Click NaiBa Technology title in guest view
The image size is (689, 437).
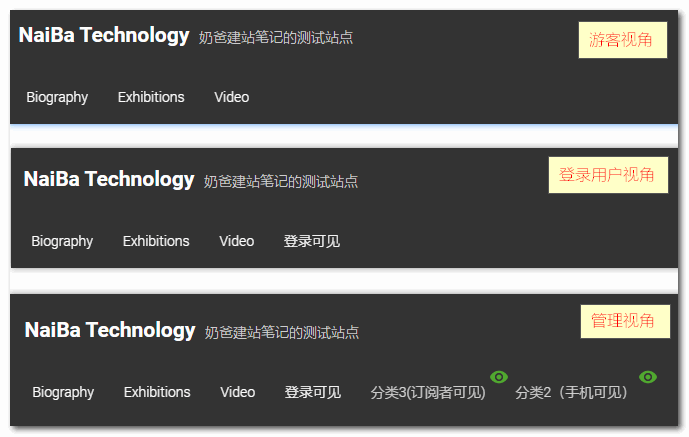pos(104,36)
